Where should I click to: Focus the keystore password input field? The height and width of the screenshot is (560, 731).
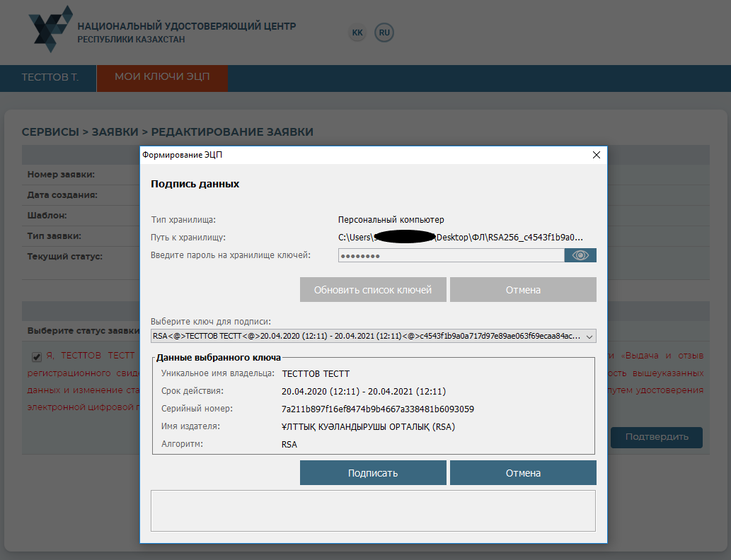point(450,255)
